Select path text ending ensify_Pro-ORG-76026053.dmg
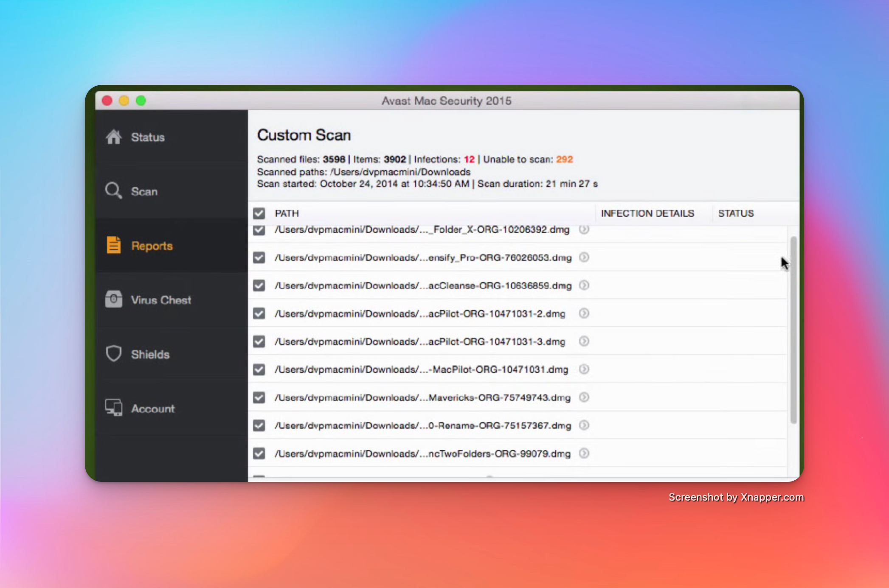 [x=423, y=258]
